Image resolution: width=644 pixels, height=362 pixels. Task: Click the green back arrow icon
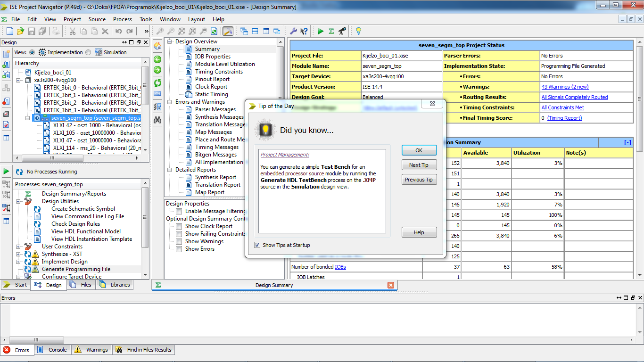(x=157, y=59)
